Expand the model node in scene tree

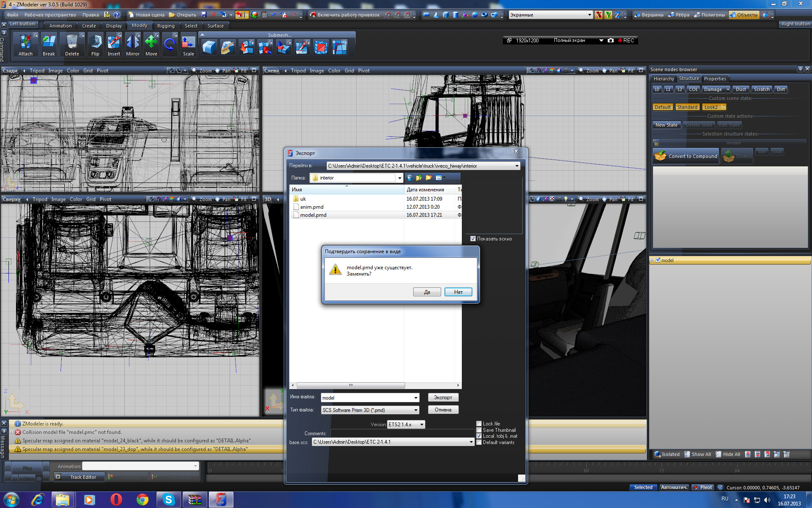click(x=652, y=260)
